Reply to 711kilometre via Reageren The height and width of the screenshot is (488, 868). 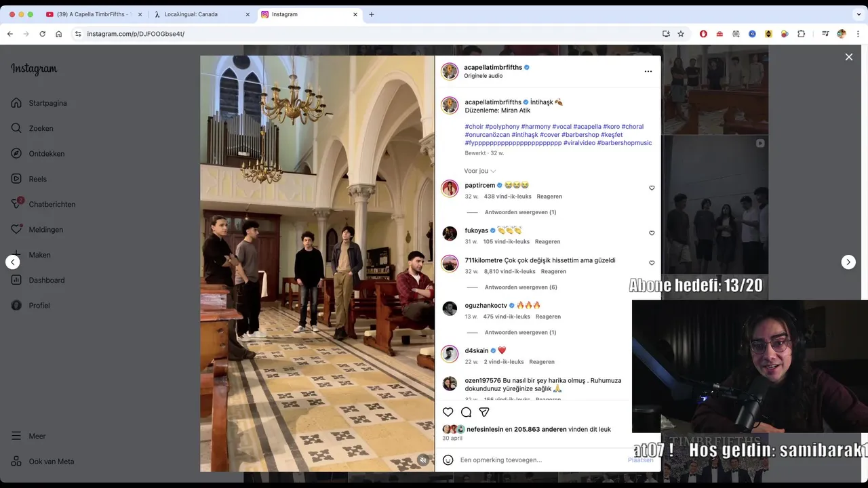click(x=553, y=272)
